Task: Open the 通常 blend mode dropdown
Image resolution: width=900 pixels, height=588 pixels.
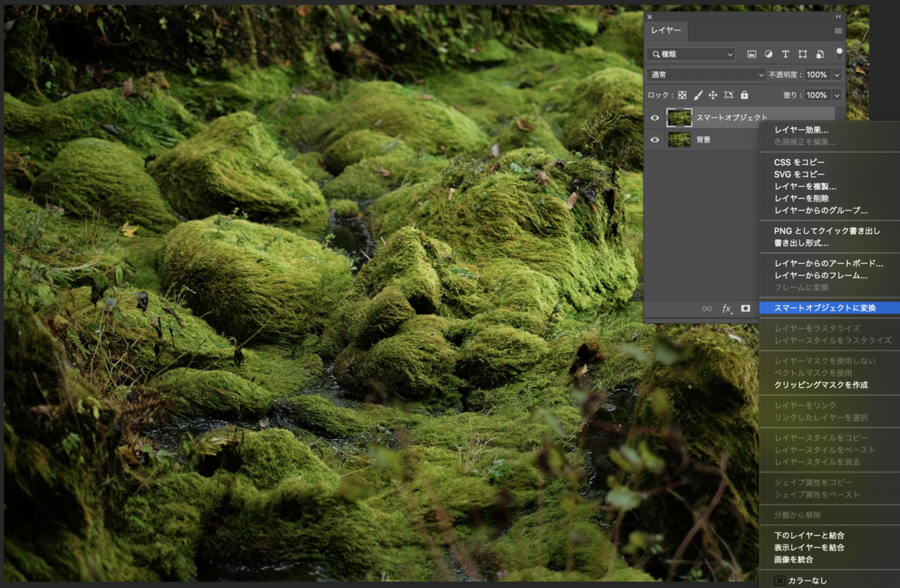Action: coord(706,75)
